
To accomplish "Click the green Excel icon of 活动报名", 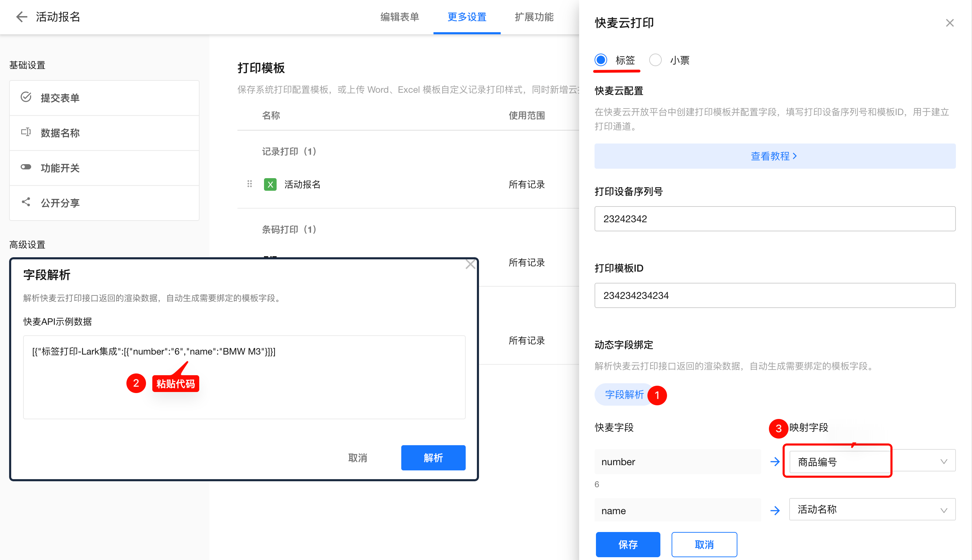I will coord(270,184).
